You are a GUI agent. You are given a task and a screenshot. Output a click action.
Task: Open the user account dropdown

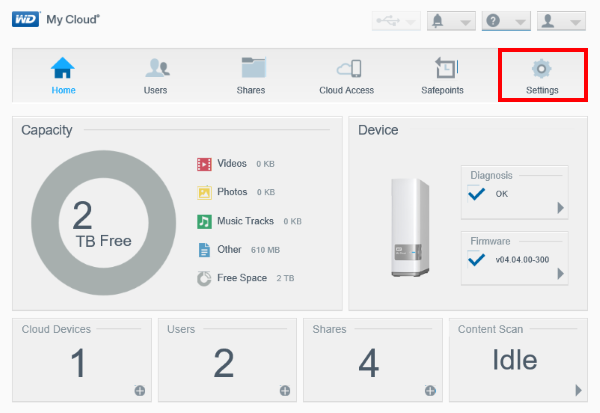[x=561, y=21]
